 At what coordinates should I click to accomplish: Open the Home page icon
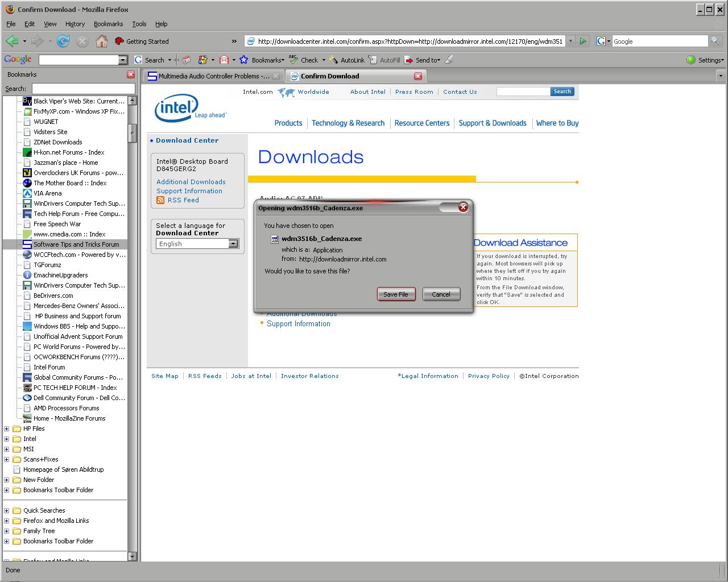(102, 41)
